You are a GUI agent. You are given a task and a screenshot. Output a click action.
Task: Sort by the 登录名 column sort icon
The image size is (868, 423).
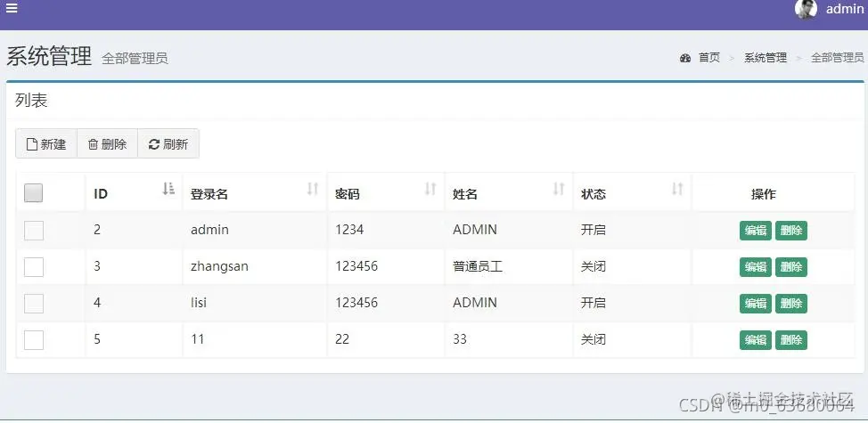[x=313, y=189]
